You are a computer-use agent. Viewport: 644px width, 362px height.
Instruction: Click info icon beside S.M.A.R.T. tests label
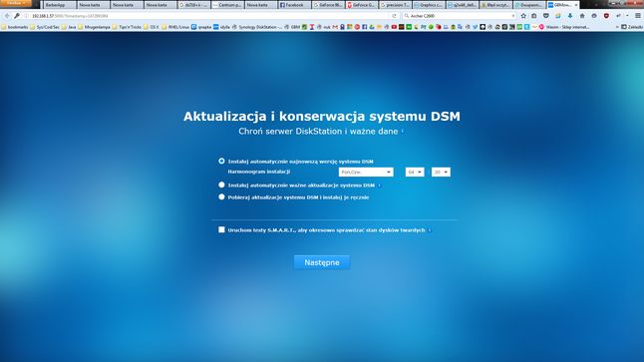point(430,230)
